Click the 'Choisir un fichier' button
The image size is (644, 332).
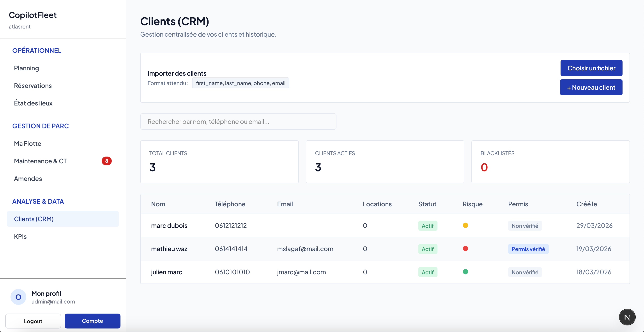pos(591,68)
